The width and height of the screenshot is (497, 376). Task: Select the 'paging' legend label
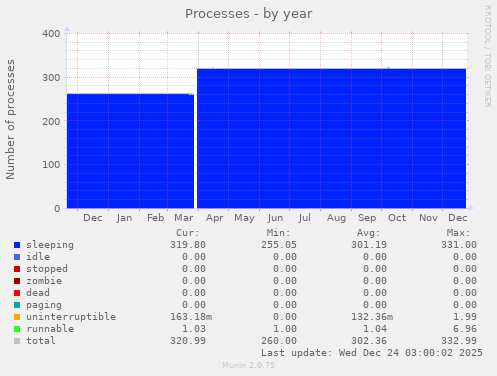pyautogui.click(x=44, y=305)
